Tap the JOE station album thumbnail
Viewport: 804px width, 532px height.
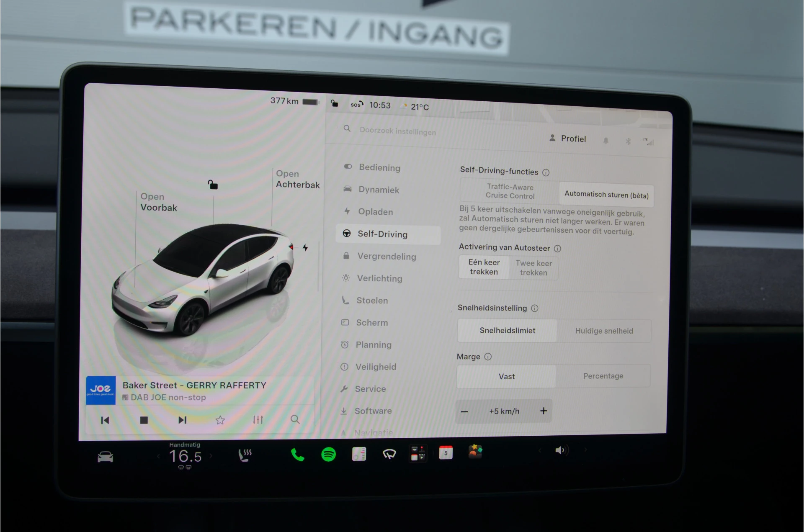tap(100, 391)
